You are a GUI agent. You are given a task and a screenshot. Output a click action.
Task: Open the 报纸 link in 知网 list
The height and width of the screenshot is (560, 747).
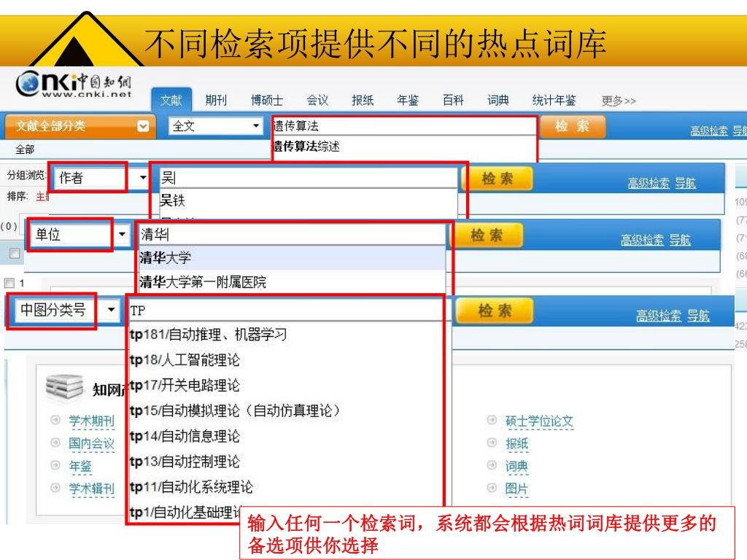(x=517, y=444)
